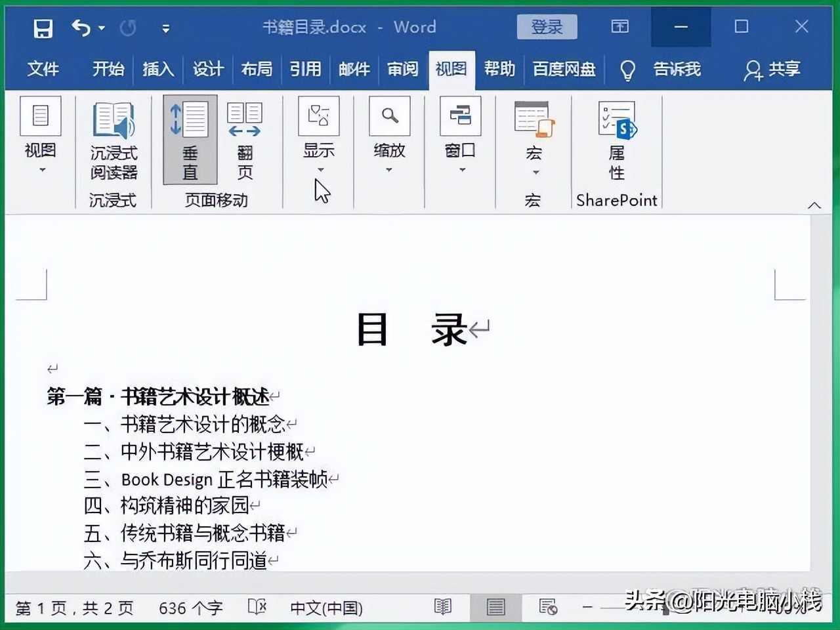The image size is (840, 630).
Task: Open the 百度网盘 ribbon tab
Action: click(x=563, y=69)
